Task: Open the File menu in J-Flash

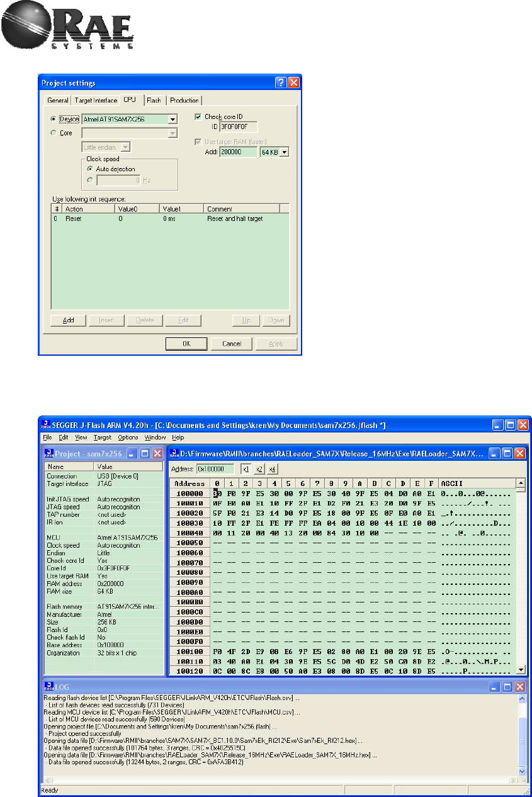Action: tap(47, 437)
